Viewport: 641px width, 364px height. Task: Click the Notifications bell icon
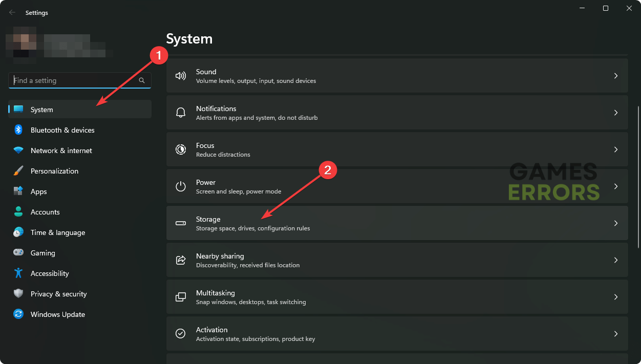pyautogui.click(x=180, y=113)
